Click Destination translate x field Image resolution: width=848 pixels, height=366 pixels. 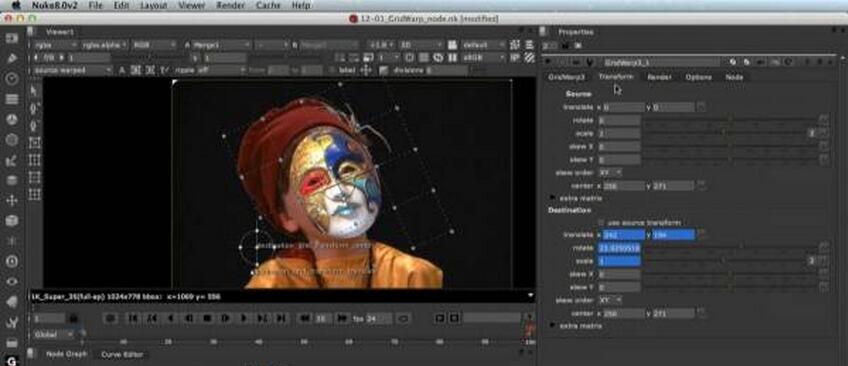click(624, 235)
